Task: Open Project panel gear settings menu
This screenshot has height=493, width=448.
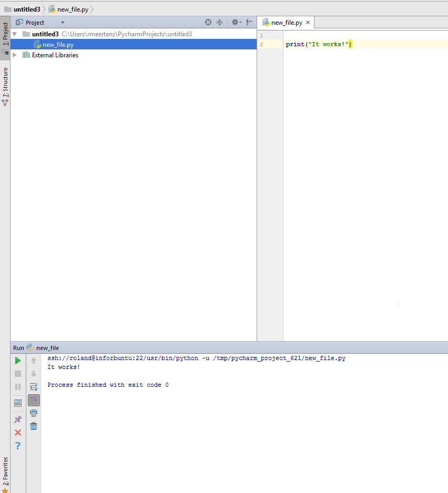Action: (235, 23)
